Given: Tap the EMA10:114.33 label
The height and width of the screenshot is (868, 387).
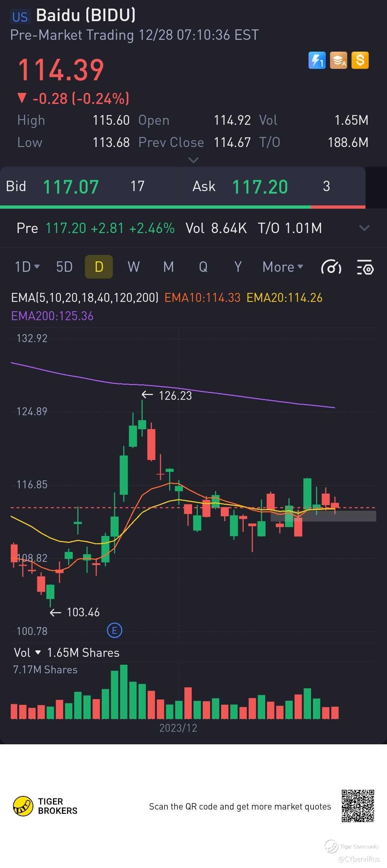Looking at the screenshot, I should click(x=202, y=298).
